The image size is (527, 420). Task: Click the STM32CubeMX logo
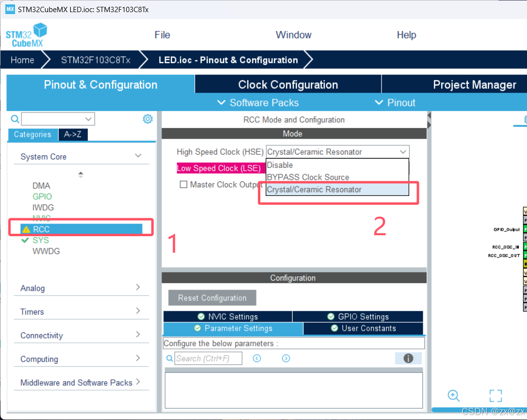coord(26,35)
